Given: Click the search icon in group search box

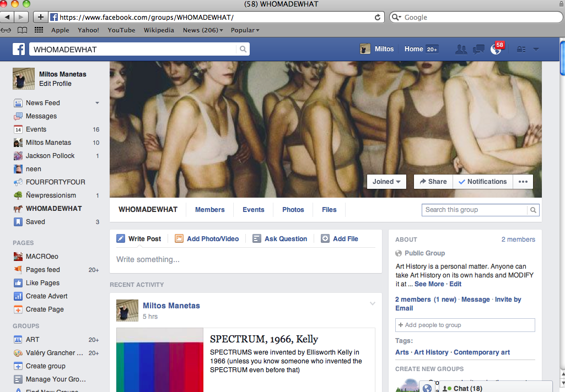Looking at the screenshot, I should 533,210.
